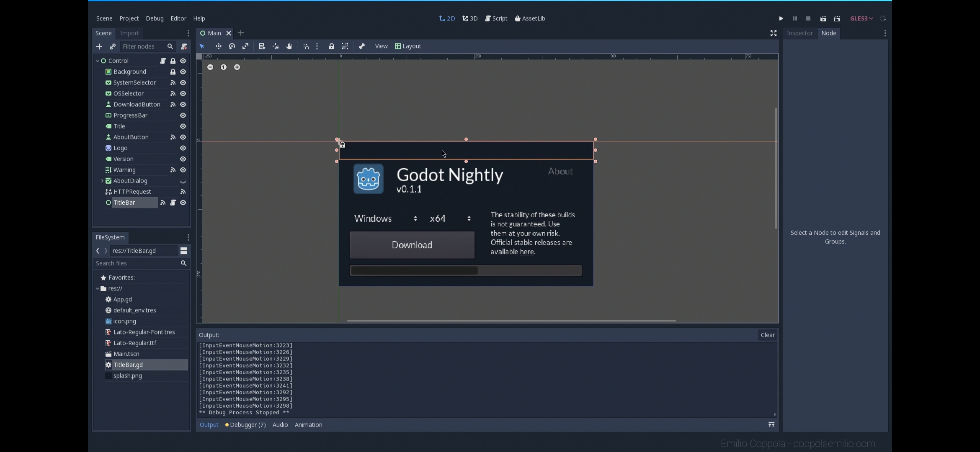This screenshot has width=980, height=452.
Task: Expand the AboutDialog node tree
Action: [102, 180]
